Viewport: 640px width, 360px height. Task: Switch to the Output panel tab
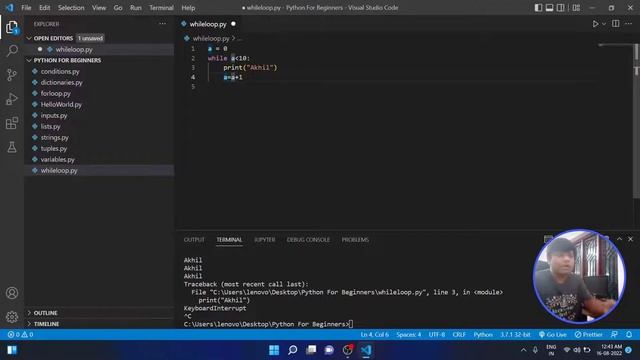coord(194,240)
